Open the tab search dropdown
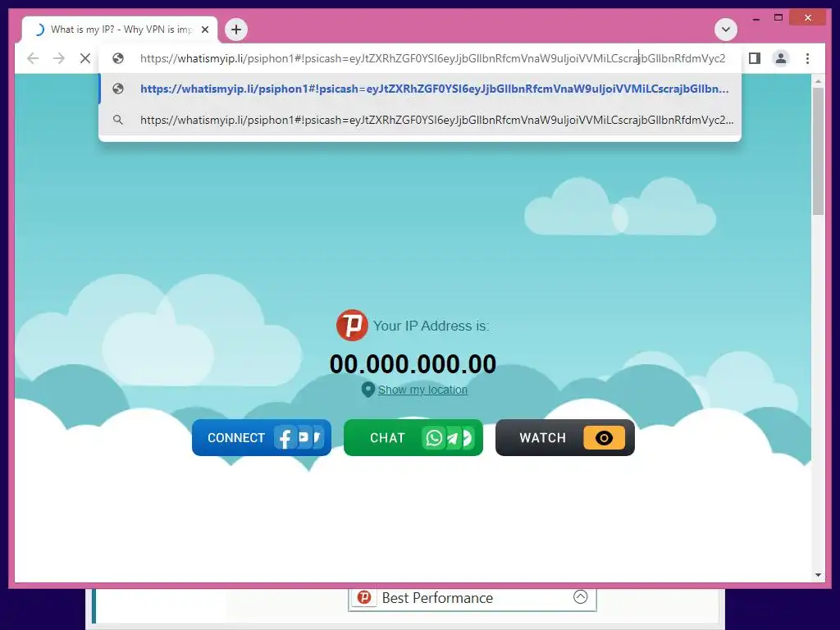The image size is (840, 630). pyautogui.click(x=725, y=30)
